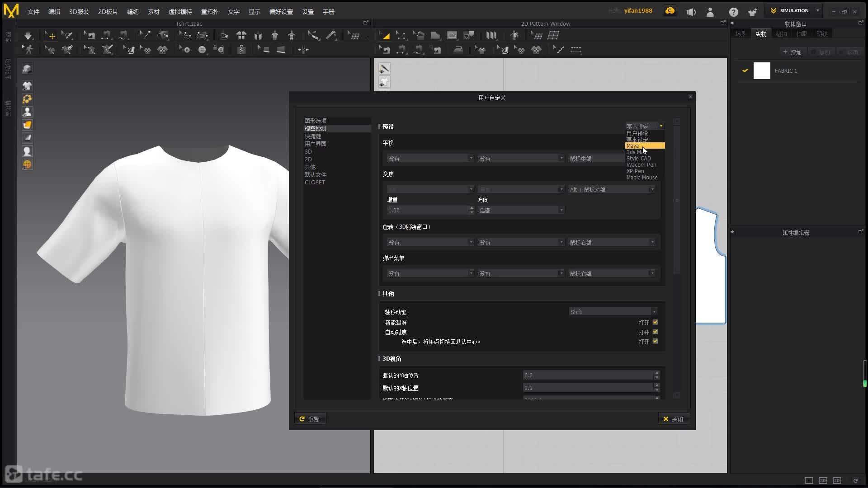Toggle the 智能滑屏 checkbox
The height and width of the screenshot is (488, 868).
pos(655,322)
